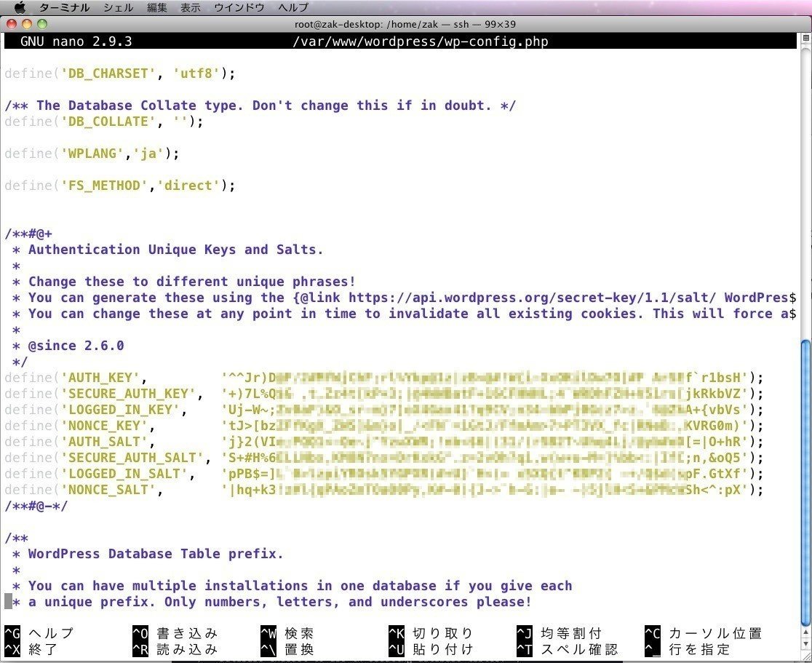The image size is (812, 663).
Task: Click the green zoom window button
Action: pyautogui.click(x=42, y=24)
